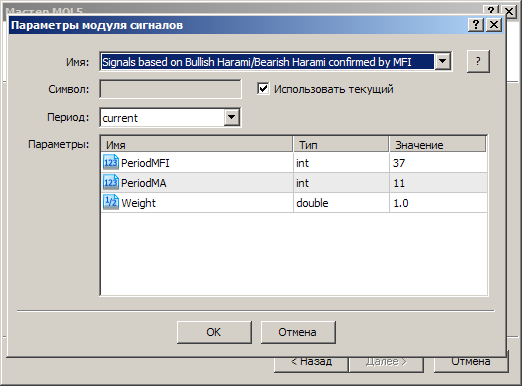Close the signal module parameters dialog
Screen dimensions: 522x386
pyautogui.click(x=494, y=25)
